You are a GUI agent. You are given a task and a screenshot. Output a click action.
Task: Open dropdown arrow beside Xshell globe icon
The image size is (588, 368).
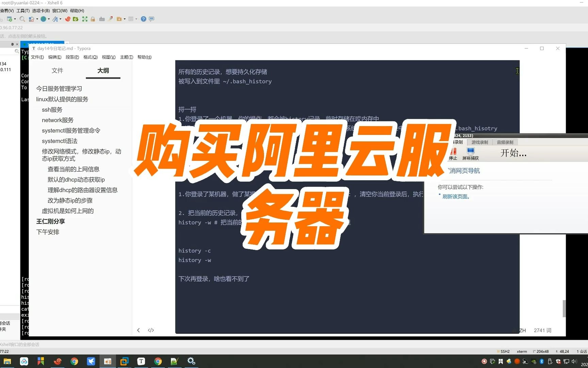(x=49, y=19)
